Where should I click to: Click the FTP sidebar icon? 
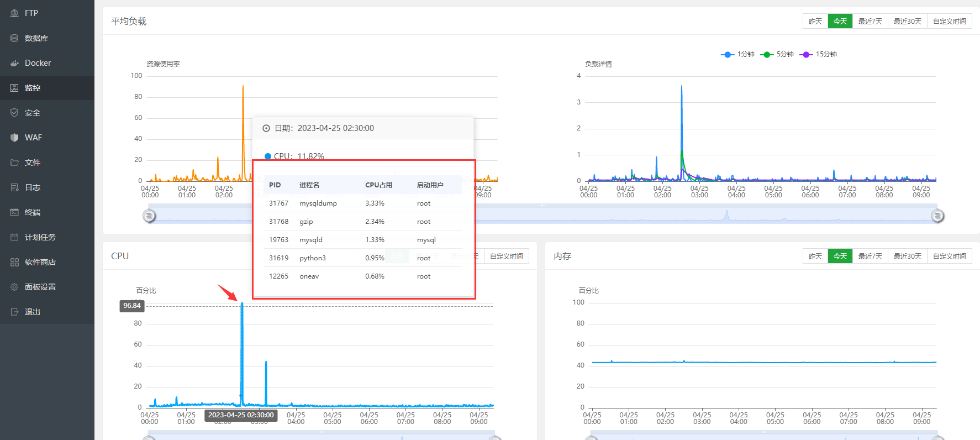click(14, 13)
